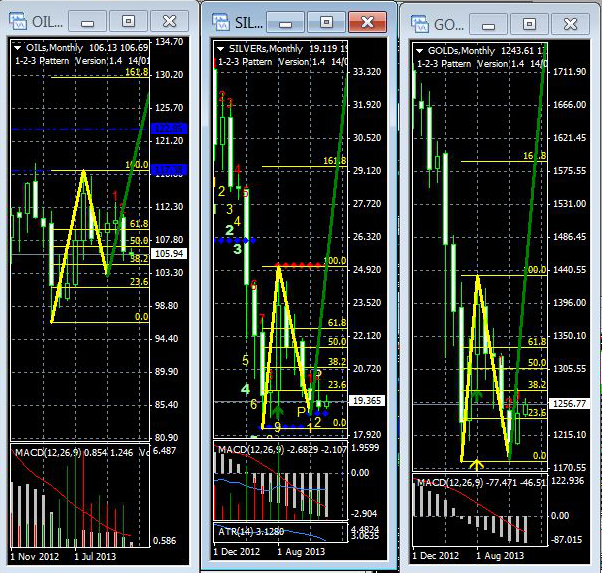The image size is (602, 573).
Task: Click the 61.8 Fibonacci level in GOLD chart
Action: 537,342
